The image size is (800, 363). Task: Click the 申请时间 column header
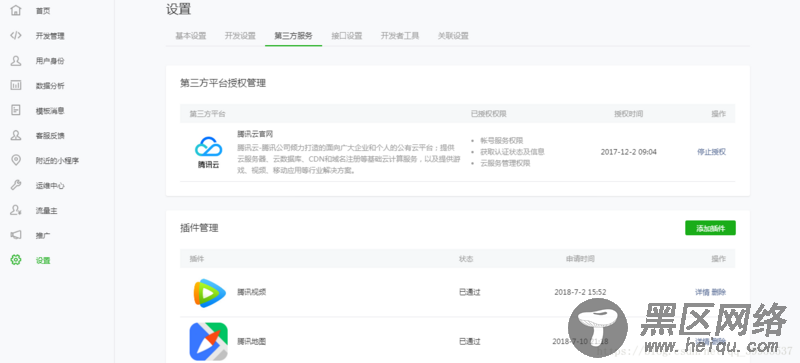click(x=580, y=259)
